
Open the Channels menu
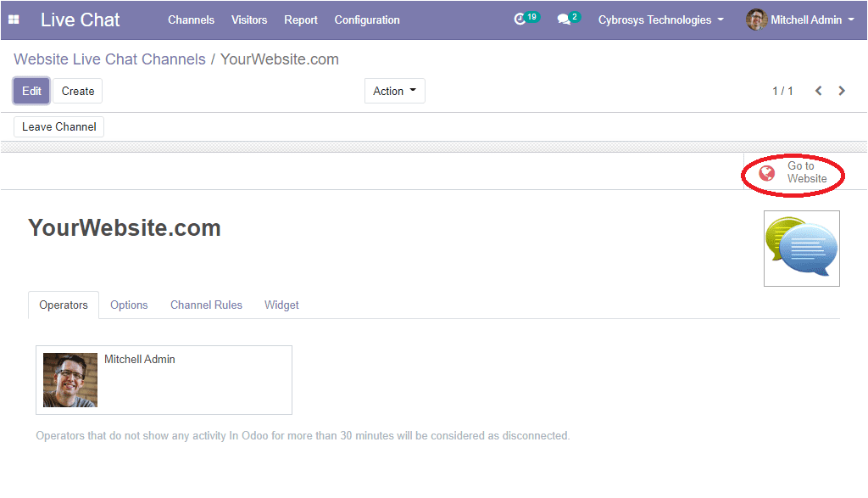[191, 20]
